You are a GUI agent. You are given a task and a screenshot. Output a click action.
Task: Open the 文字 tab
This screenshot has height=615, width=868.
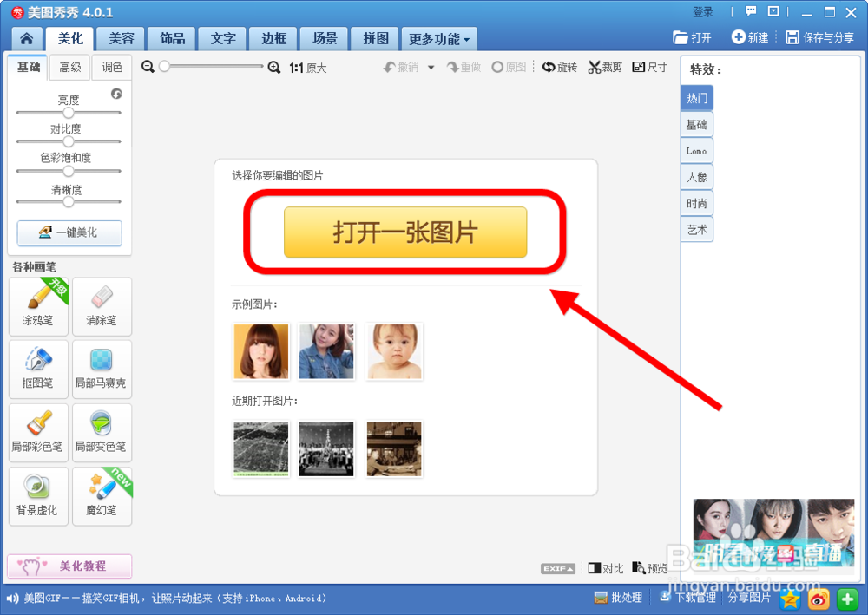pyautogui.click(x=223, y=39)
